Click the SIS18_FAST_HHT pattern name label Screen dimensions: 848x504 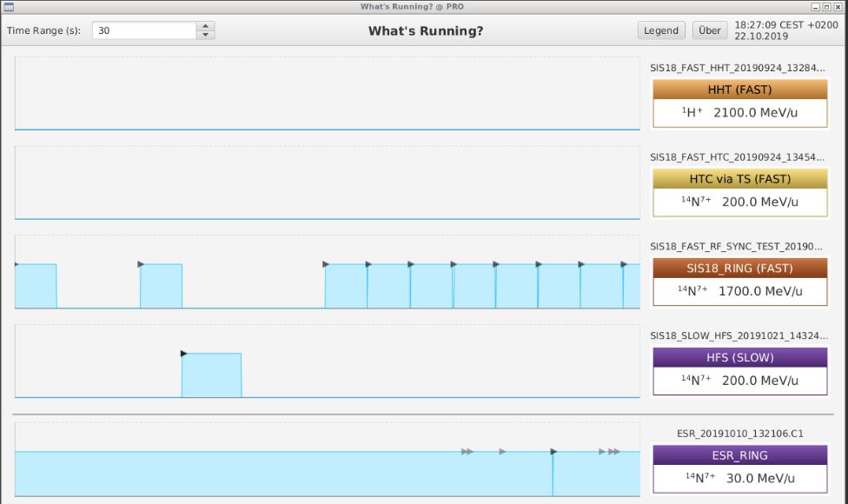(x=738, y=68)
